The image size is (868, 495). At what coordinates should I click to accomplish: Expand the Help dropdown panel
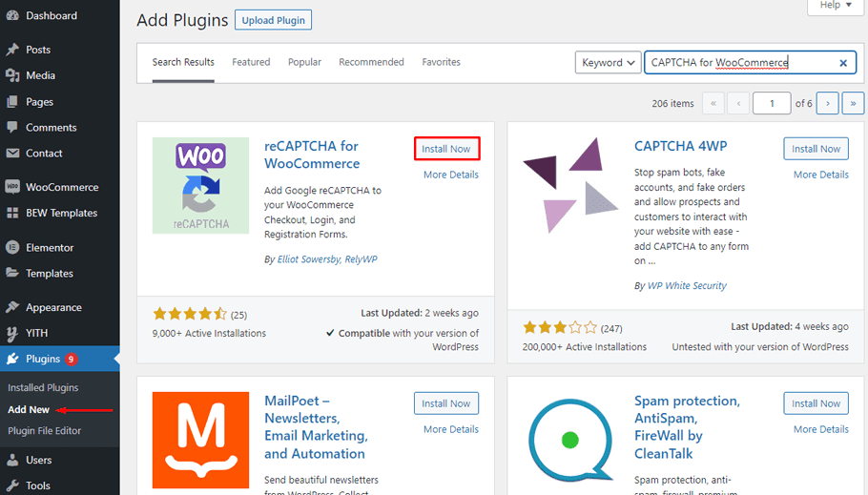837,6
